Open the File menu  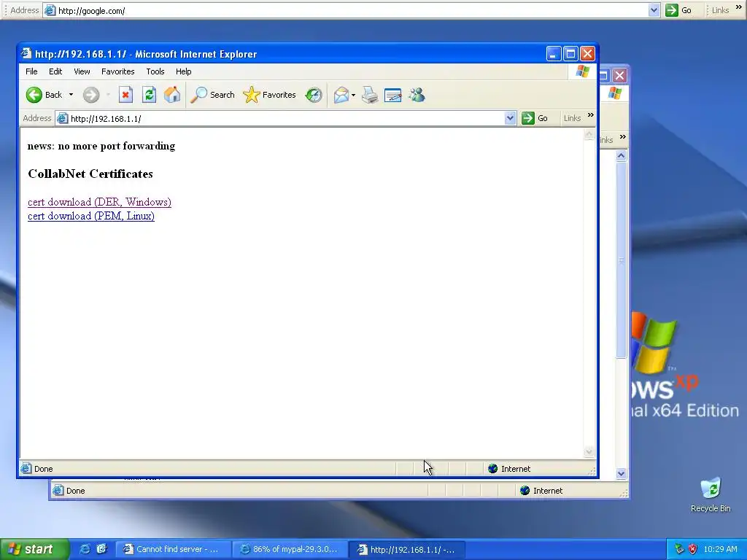point(31,71)
